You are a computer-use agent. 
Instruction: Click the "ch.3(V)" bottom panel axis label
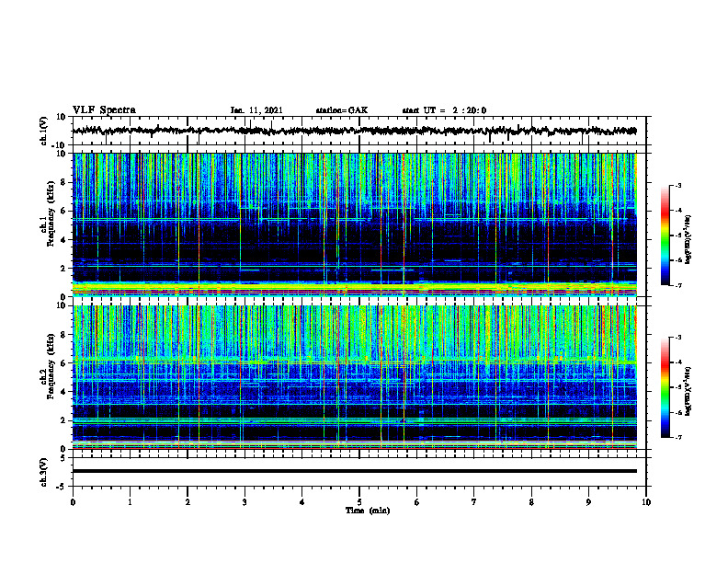(43, 472)
